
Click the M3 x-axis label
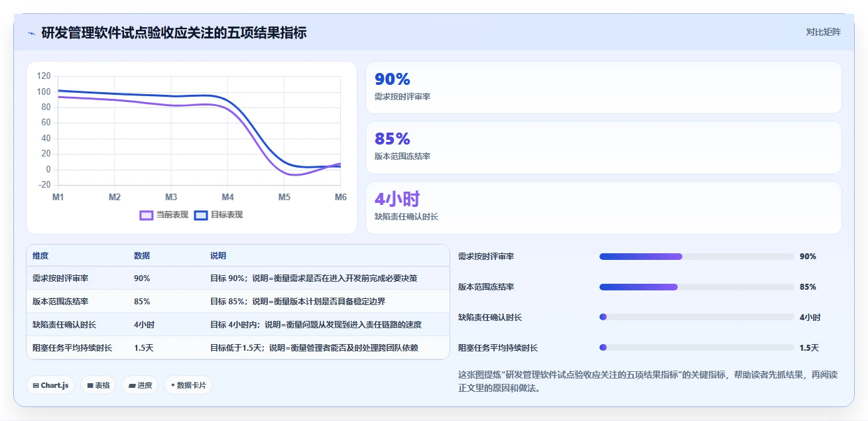(171, 198)
